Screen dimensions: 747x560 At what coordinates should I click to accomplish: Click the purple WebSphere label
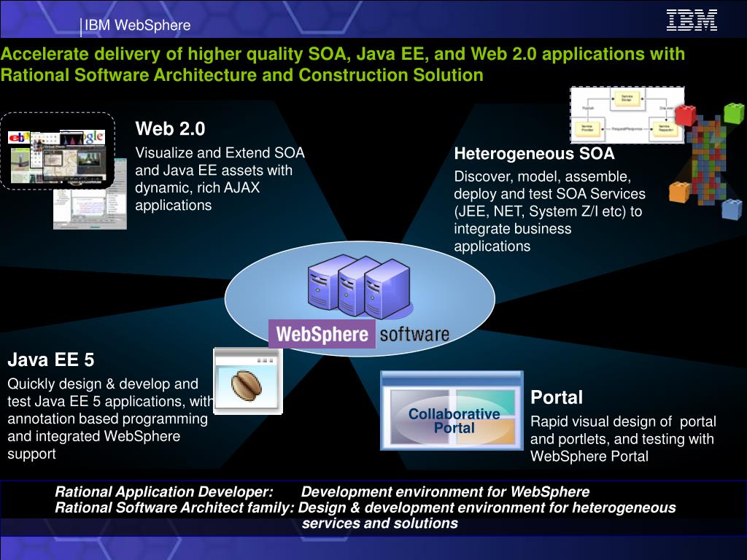[x=322, y=334]
